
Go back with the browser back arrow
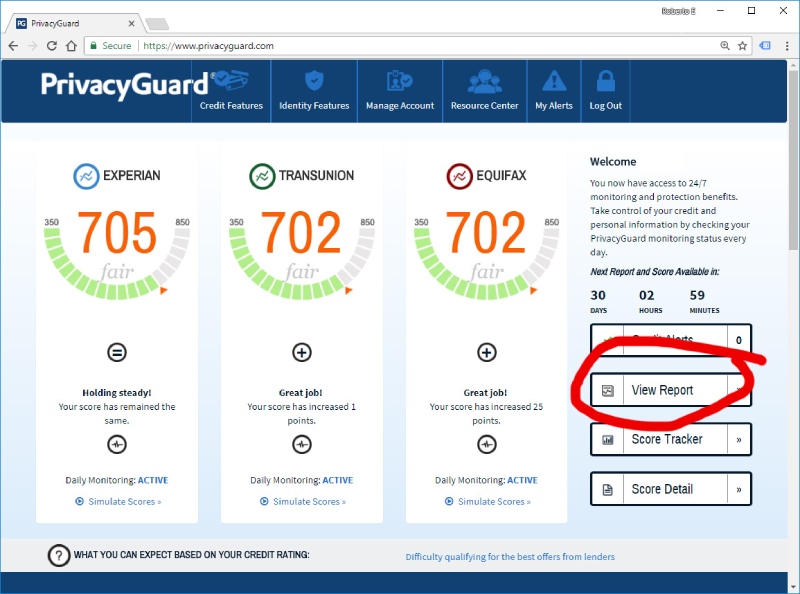pyautogui.click(x=13, y=46)
